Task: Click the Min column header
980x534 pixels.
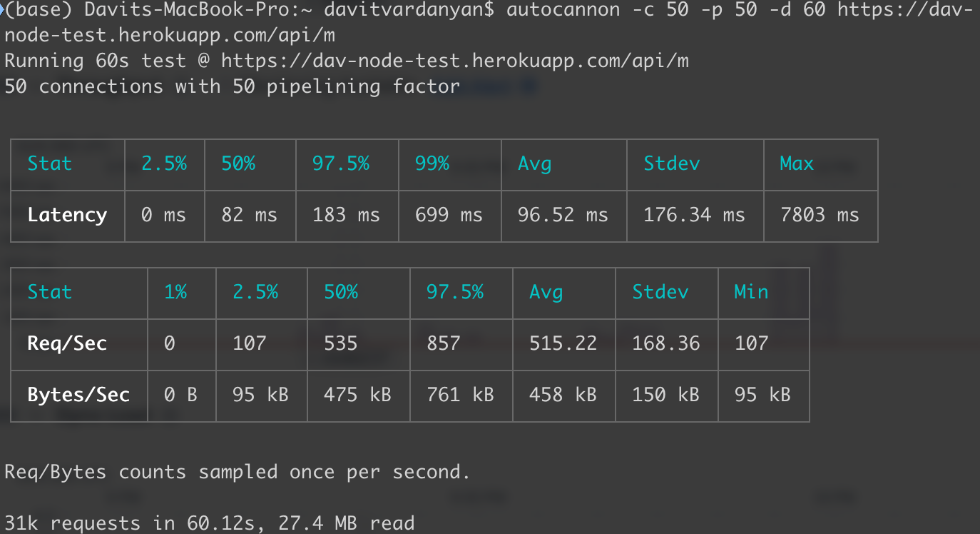Action: pos(751,292)
